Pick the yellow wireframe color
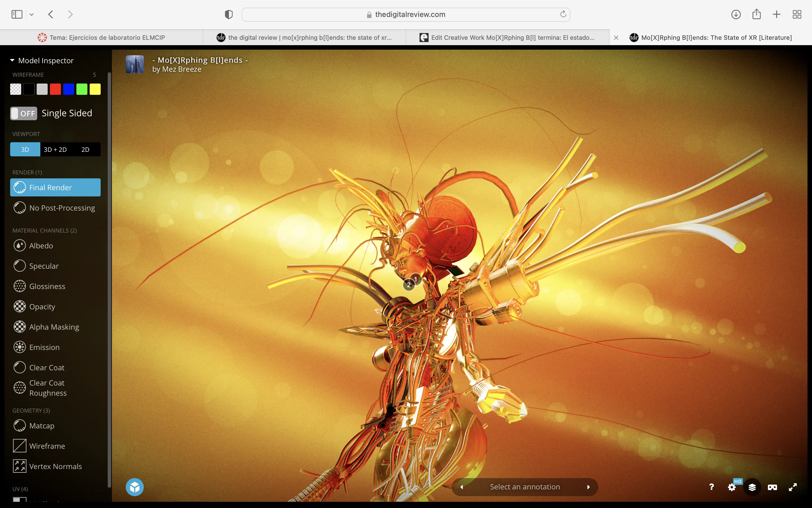 95,89
